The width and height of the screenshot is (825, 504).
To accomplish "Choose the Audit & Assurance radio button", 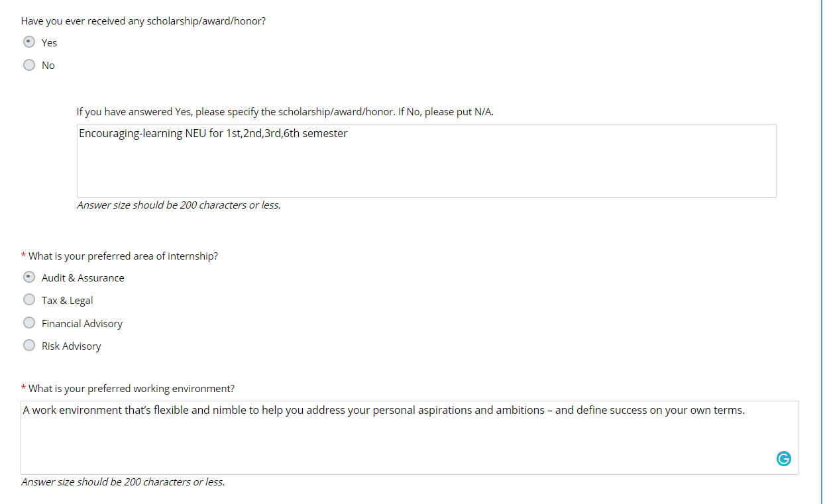I will click(x=29, y=277).
